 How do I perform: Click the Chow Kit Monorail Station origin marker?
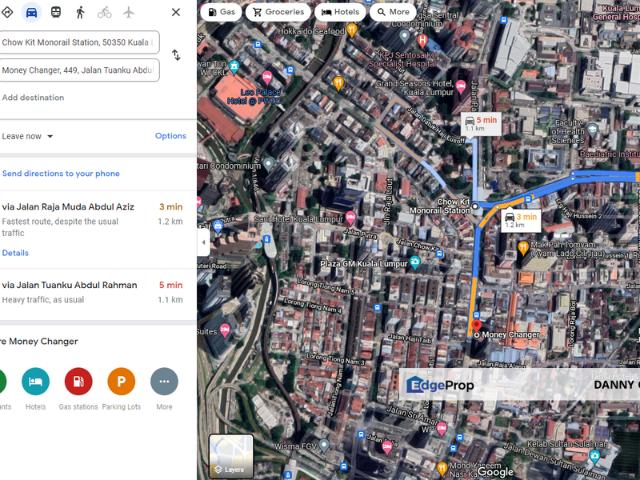point(475,207)
